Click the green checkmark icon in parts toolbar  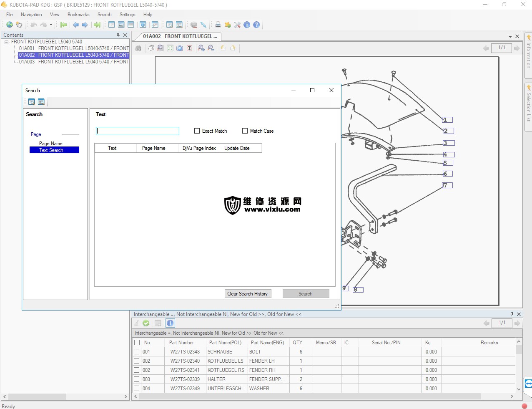point(146,323)
